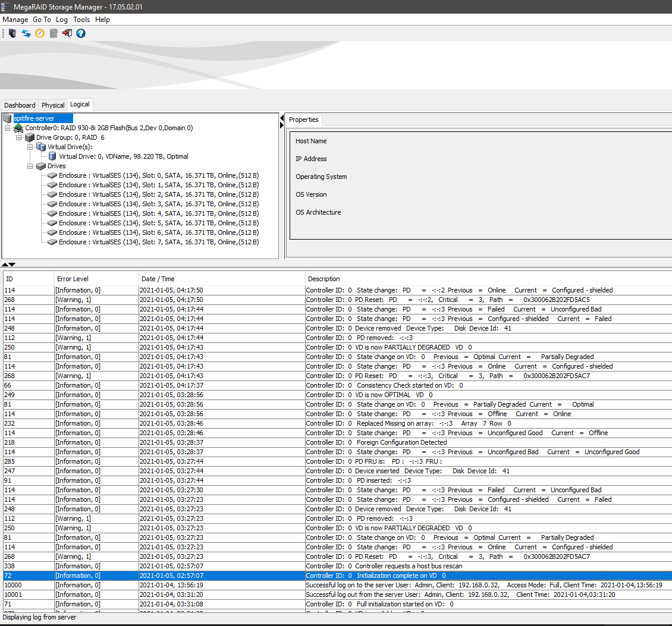Switch to the Dashboard tab

pyautogui.click(x=20, y=105)
